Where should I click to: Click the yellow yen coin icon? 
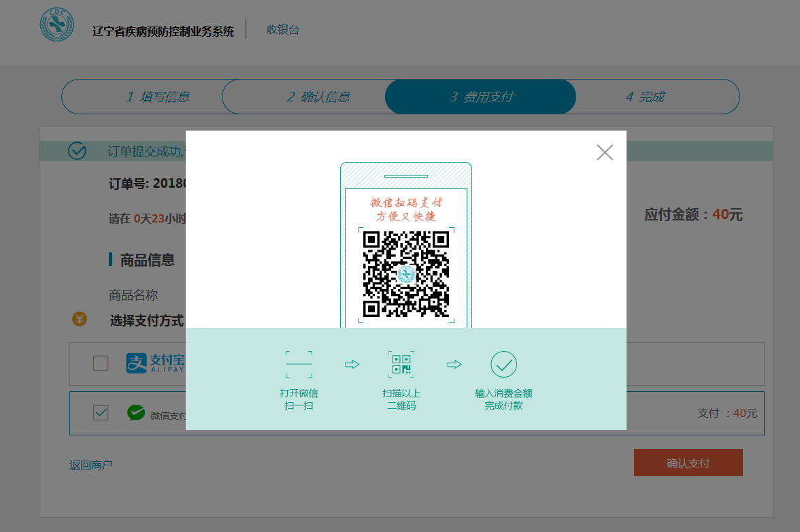click(80, 319)
